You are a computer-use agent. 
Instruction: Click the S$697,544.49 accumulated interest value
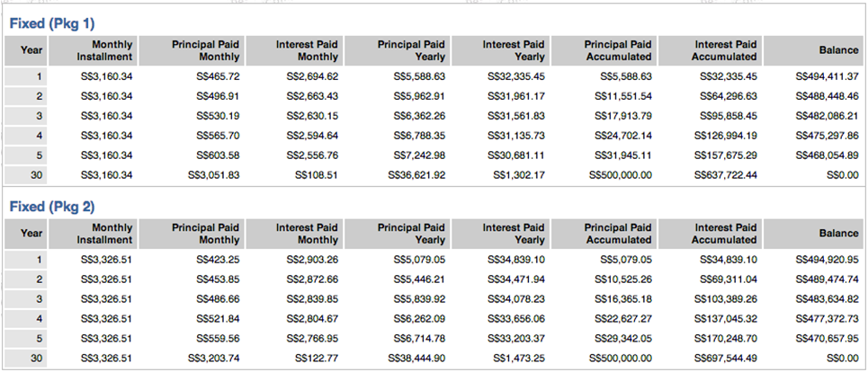pyautogui.click(x=725, y=359)
